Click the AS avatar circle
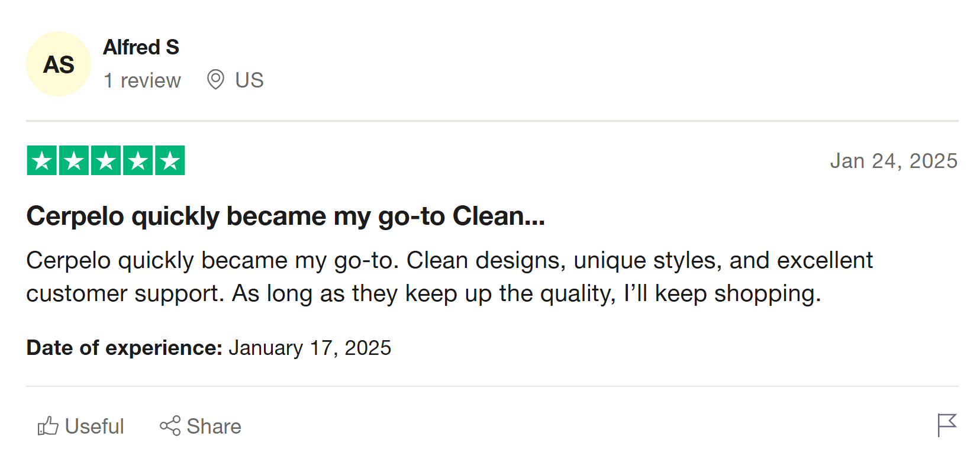This screenshot has height=462, width=980. click(x=59, y=64)
